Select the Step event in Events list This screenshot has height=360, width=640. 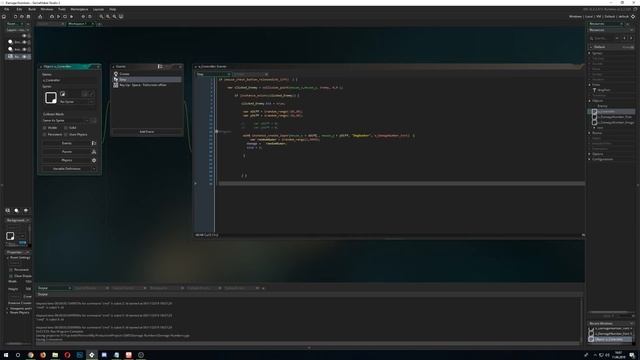click(147, 80)
